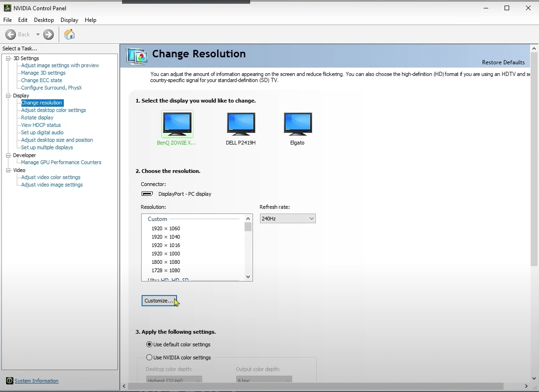Viewport: 539px width, 392px height.
Task: Open the Refresh rate dropdown
Action: 288,218
